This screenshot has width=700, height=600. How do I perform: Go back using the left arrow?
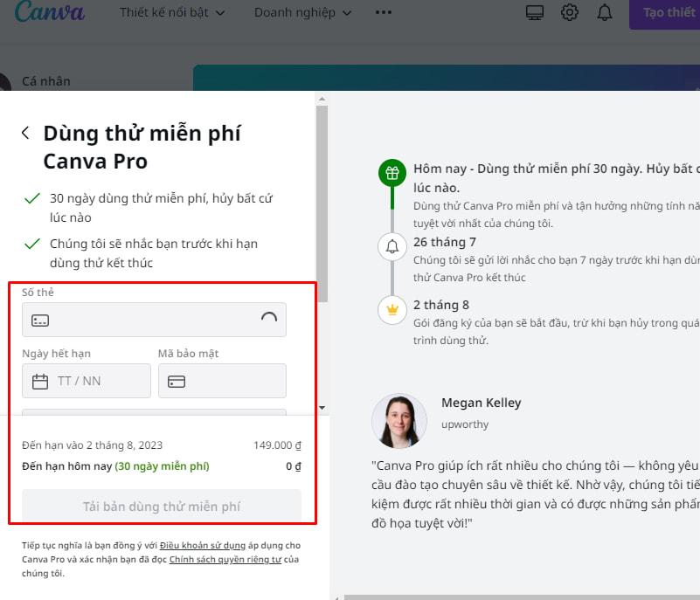(x=24, y=131)
